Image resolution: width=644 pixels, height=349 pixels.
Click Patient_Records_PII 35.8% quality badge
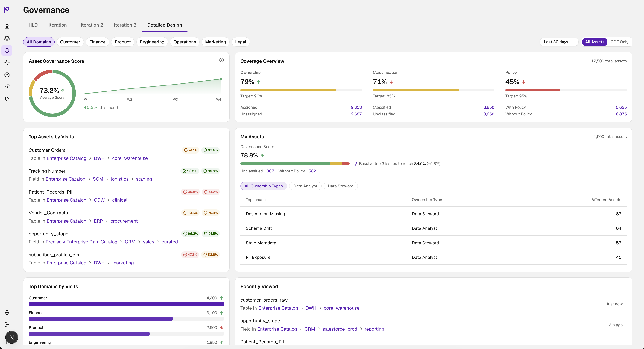[190, 192]
